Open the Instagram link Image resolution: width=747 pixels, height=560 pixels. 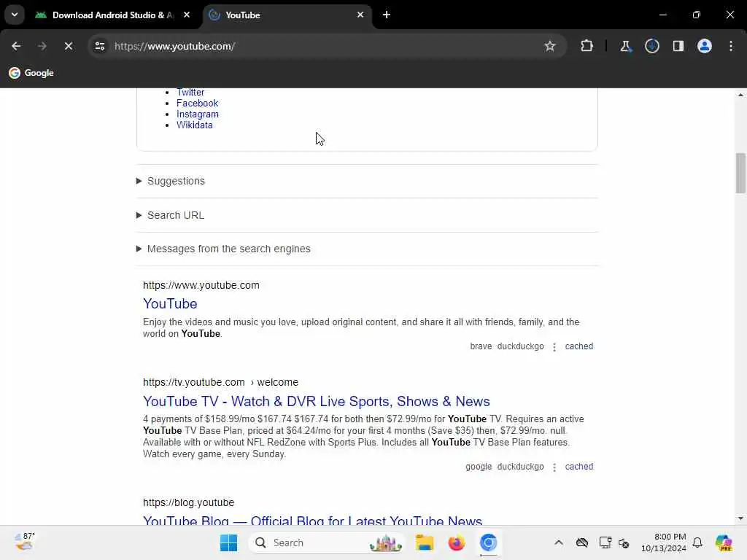[197, 114]
